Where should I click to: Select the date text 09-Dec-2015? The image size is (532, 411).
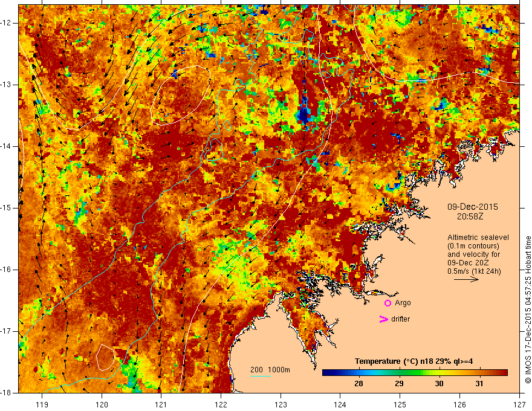tap(472, 207)
